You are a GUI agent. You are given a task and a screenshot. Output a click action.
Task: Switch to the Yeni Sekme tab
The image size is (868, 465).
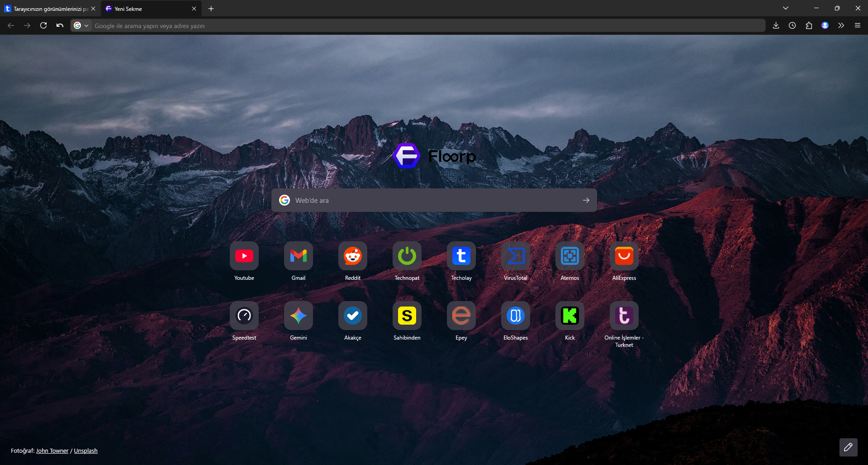click(x=152, y=9)
